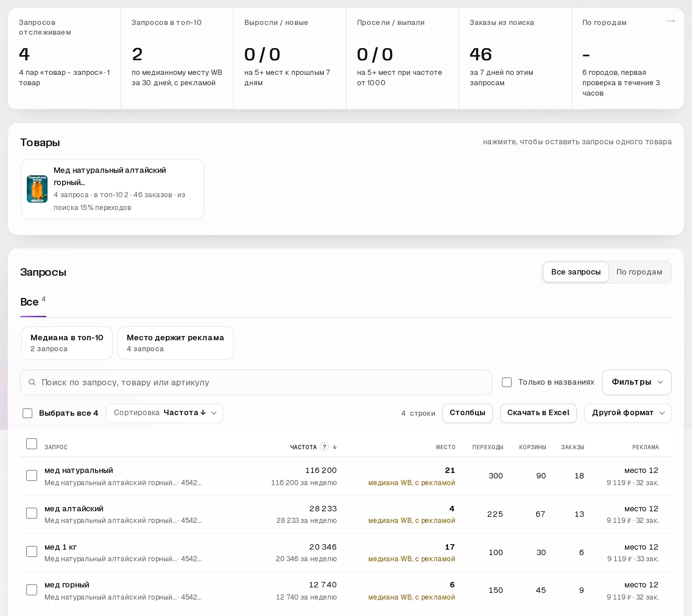Click the arrow icon on По городам card
692x616 pixels.
[x=670, y=21]
